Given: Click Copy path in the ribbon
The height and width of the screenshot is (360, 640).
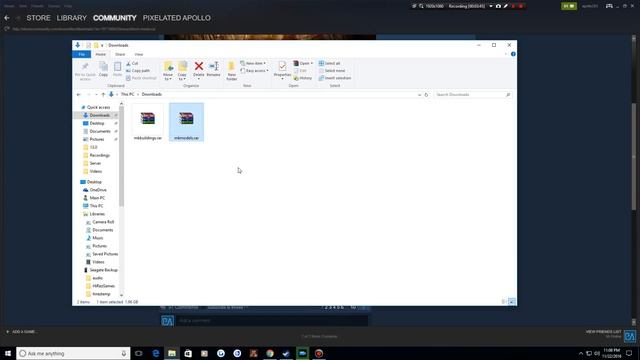Looking at the screenshot, I should 138,71.
